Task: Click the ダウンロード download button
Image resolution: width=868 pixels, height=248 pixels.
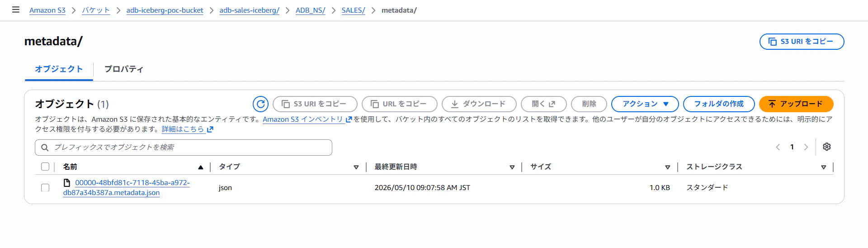Action: (x=479, y=104)
